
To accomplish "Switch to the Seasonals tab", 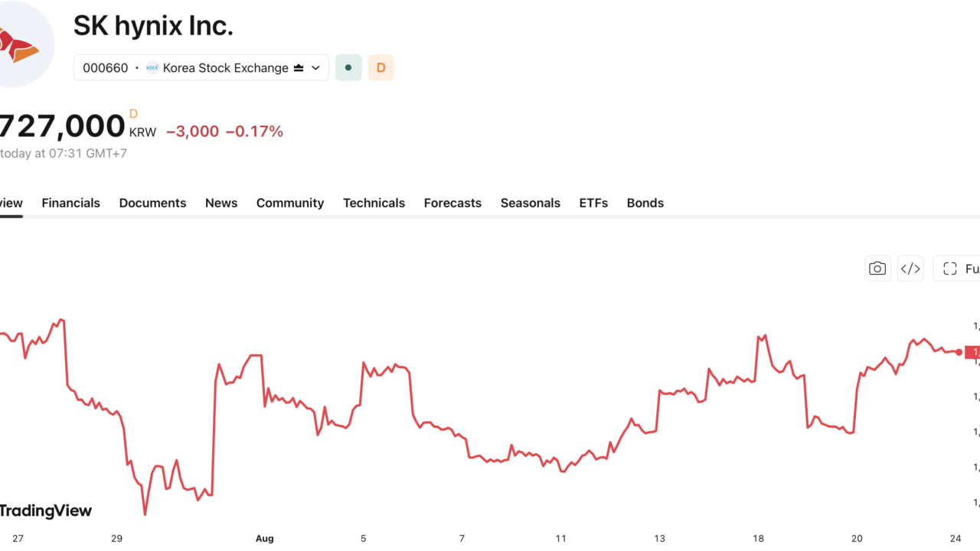I will pyautogui.click(x=531, y=203).
